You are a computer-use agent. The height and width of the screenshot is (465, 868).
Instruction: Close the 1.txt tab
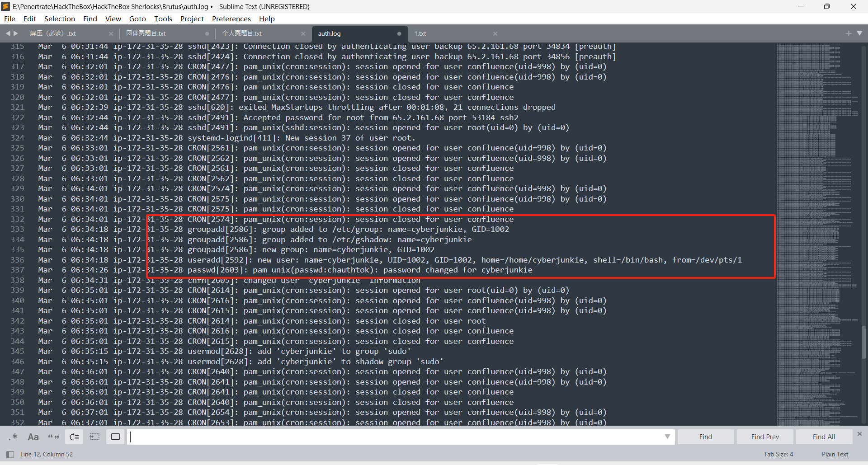click(x=495, y=33)
